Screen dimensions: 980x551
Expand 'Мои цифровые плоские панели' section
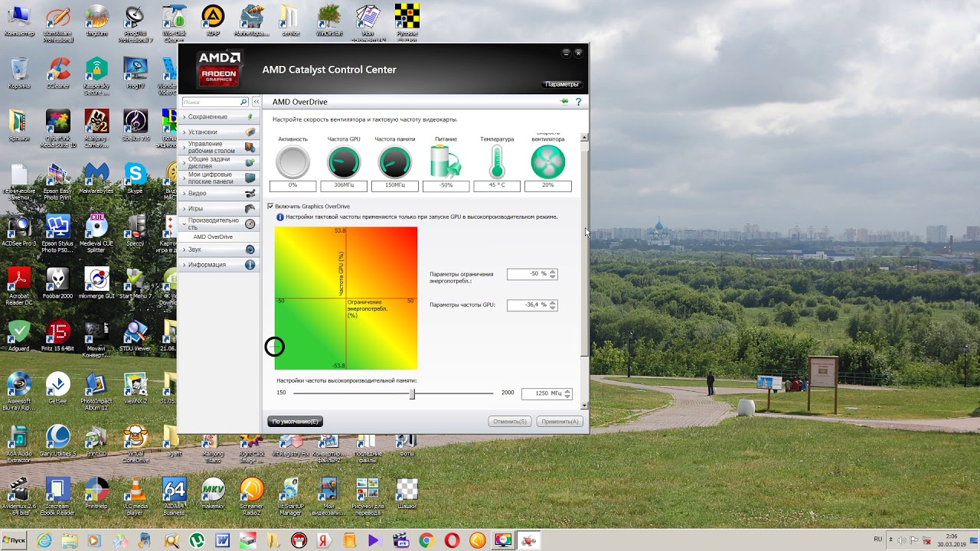click(219, 178)
